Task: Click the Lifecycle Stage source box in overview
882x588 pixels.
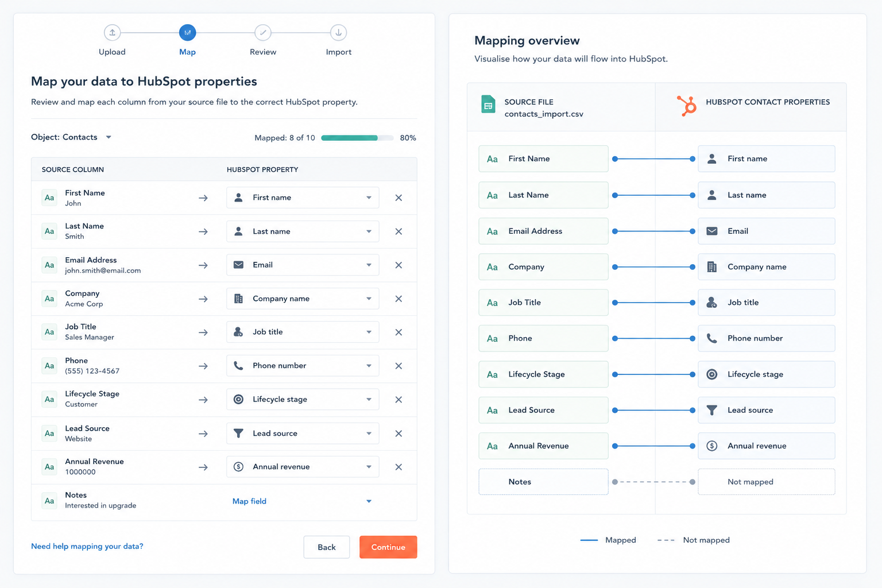Action: tap(543, 374)
